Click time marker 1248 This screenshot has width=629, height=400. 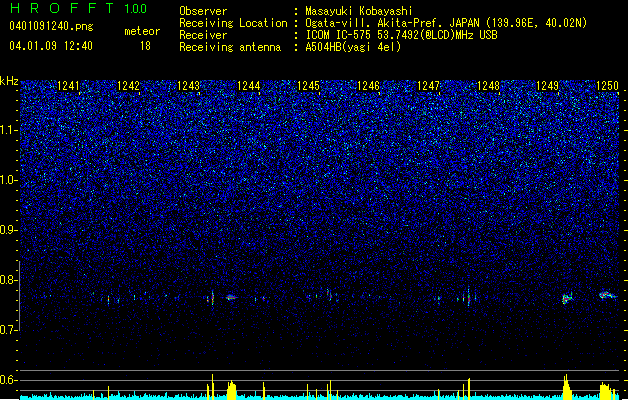tap(489, 86)
